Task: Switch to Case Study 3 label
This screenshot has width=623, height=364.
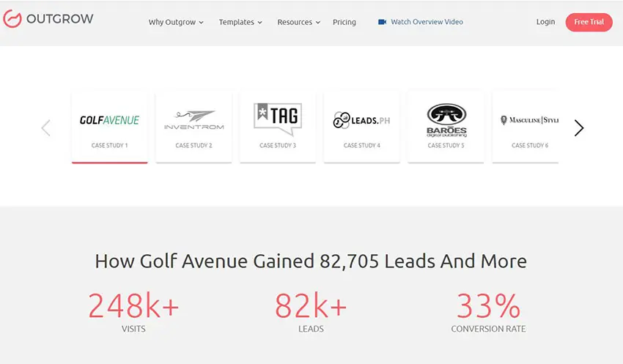Action: tap(278, 145)
